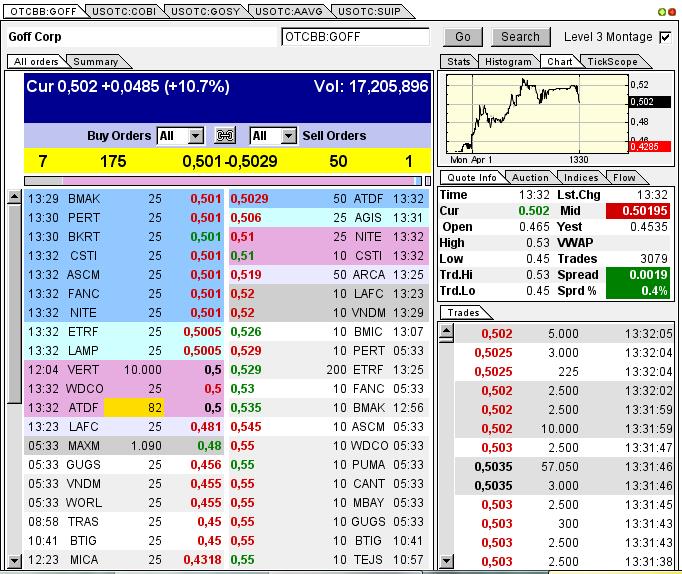This screenshot has height=574, width=682.
Task: Click the red Mid value 0.50195
Action: coord(638,211)
